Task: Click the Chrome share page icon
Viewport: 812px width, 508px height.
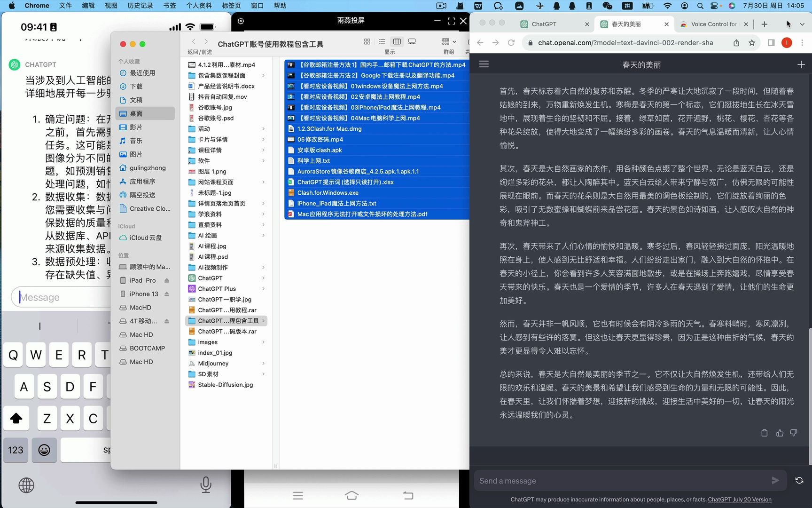Action: point(736,43)
